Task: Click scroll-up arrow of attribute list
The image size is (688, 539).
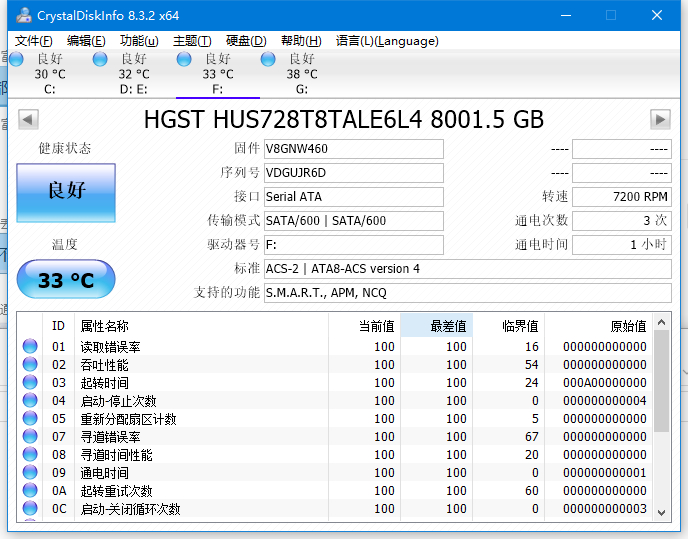Action: pos(662,323)
